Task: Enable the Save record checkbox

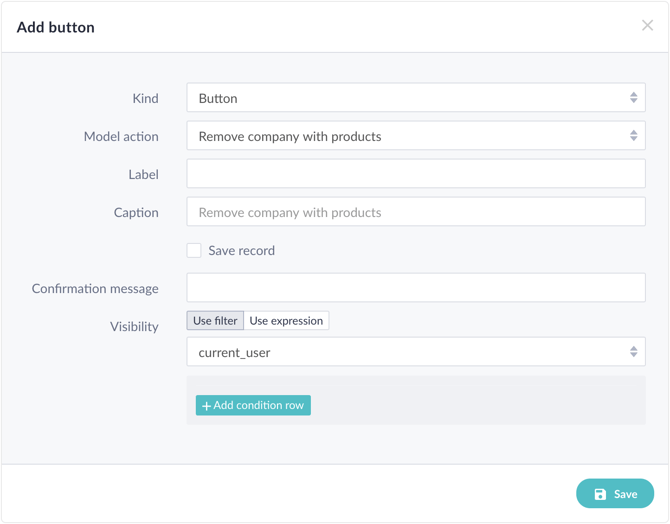Action: coord(194,250)
